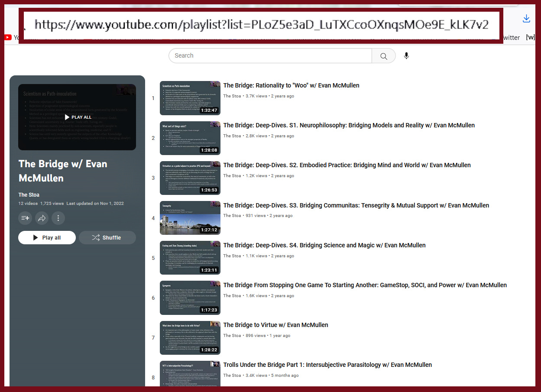Focus the YouTube Search input field
The image size is (541, 392).
pos(270,56)
